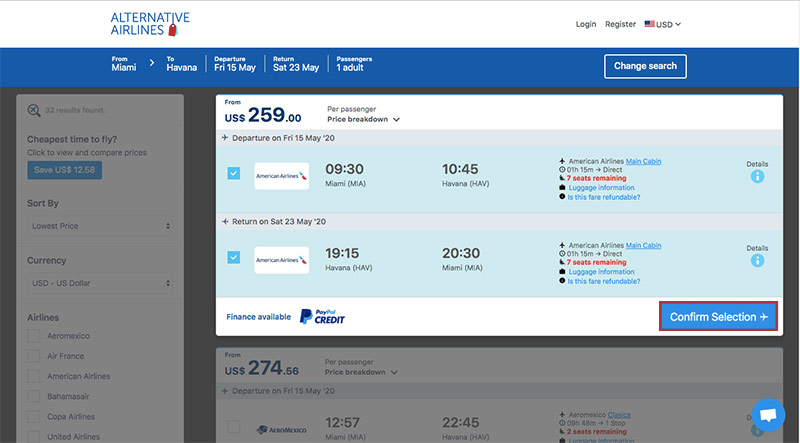Filter by United Airlines checkbox
The height and width of the screenshot is (443, 800).
[34, 436]
